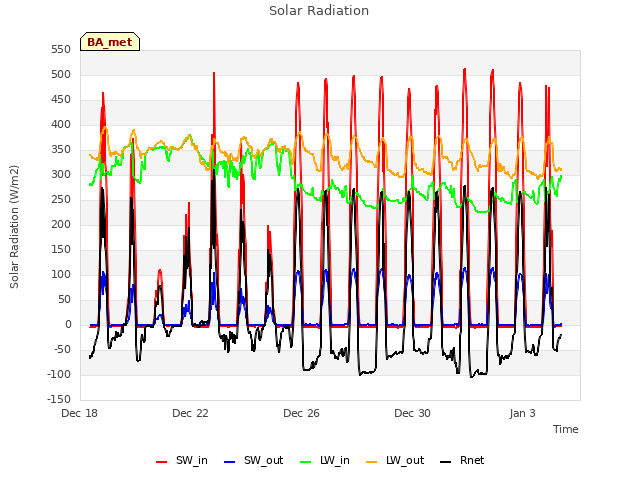
Task: Click the black Rnet legend swatch
Action: [446, 462]
